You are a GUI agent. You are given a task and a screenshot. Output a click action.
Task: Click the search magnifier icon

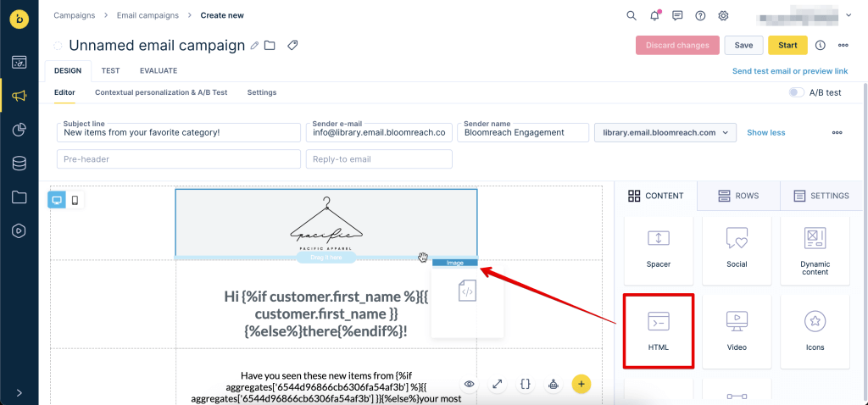coord(631,15)
